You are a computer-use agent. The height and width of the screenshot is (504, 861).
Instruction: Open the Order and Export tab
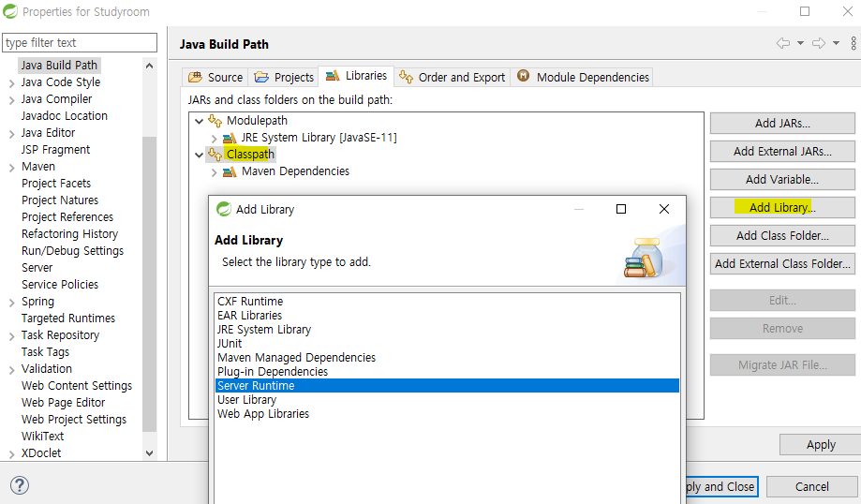(452, 78)
